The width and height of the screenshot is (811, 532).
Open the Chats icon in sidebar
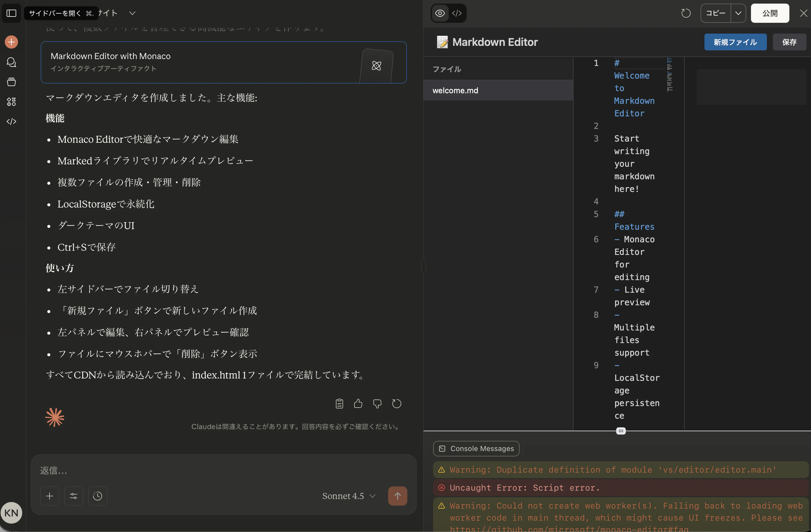[x=12, y=62]
